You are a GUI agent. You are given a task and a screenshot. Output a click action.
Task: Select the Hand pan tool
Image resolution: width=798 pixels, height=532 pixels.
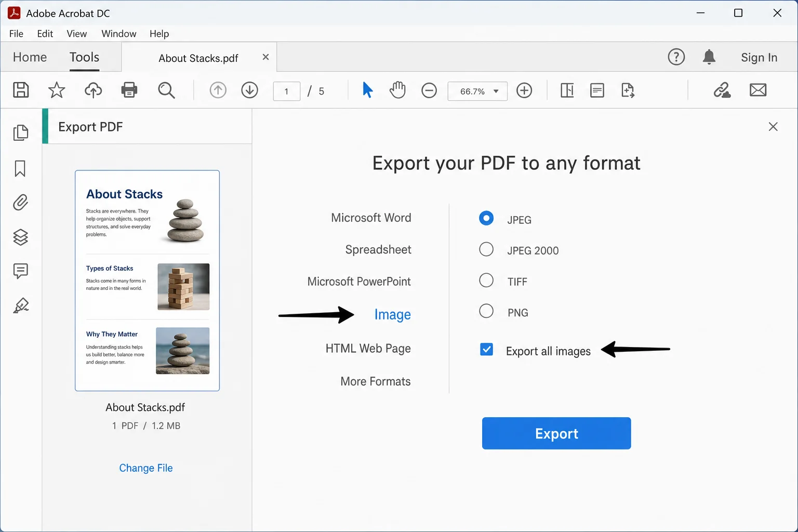coord(397,90)
